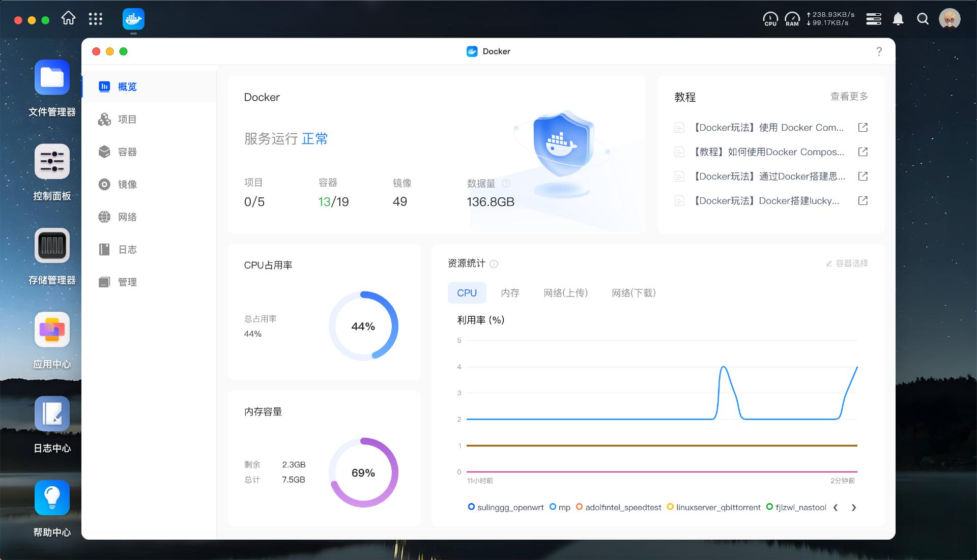977x560 pixels.
Task: Click the 容器选择 button
Action: (x=847, y=263)
